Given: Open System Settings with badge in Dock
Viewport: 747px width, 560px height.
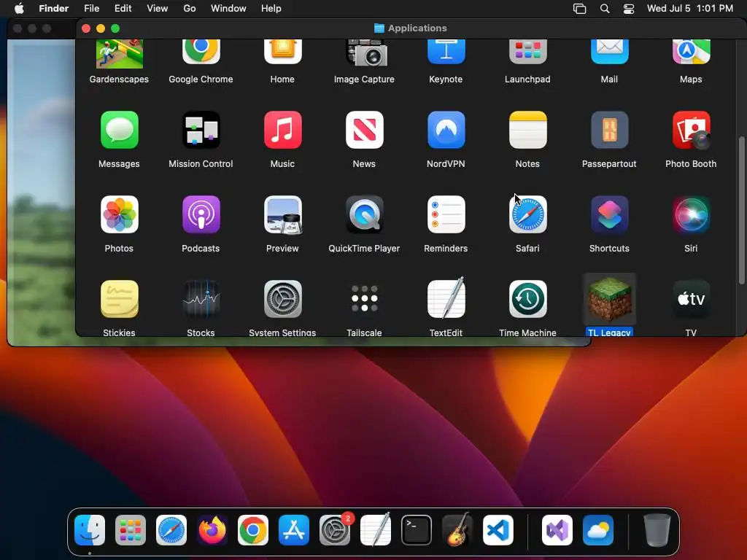Looking at the screenshot, I should 335,530.
